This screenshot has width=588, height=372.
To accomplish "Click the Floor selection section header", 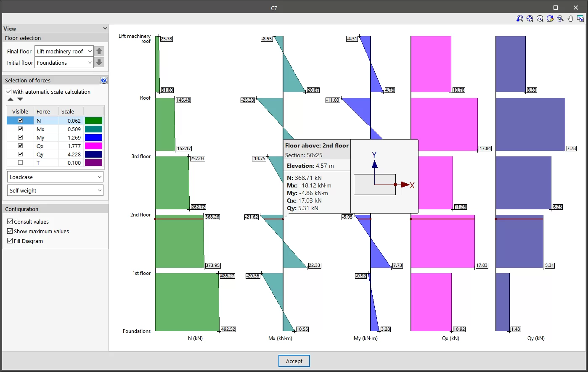I will point(55,38).
